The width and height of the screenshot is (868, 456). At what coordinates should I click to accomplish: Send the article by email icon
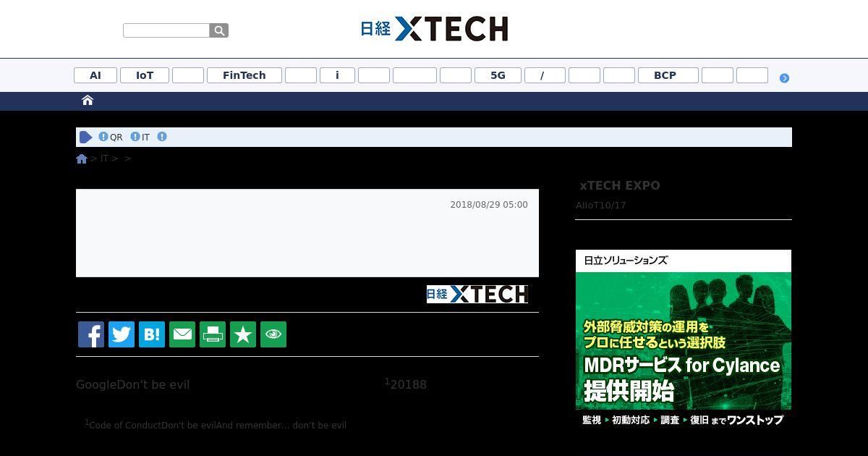(182, 334)
